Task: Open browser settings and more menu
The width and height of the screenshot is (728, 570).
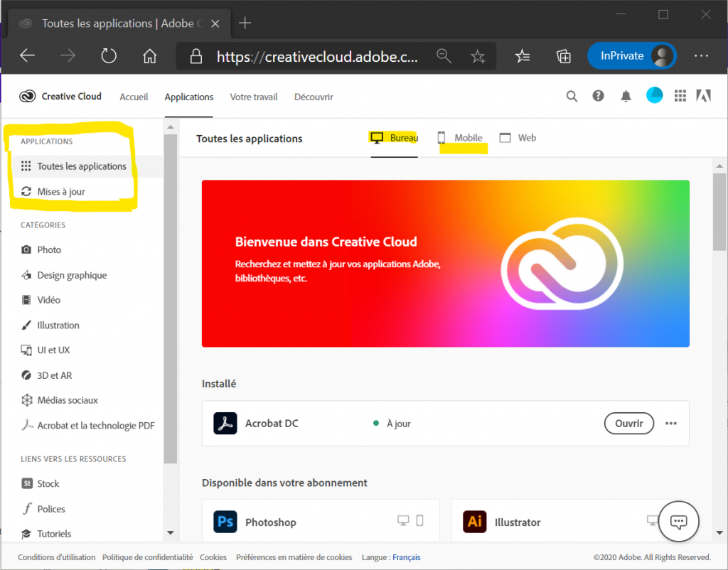Action: tap(701, 56)
